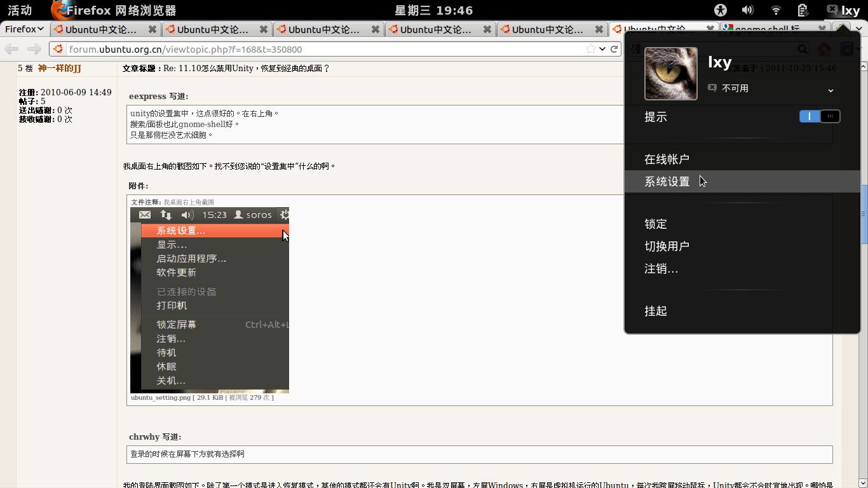Open the 活动 Activities overview

click(x=20, y=10)
